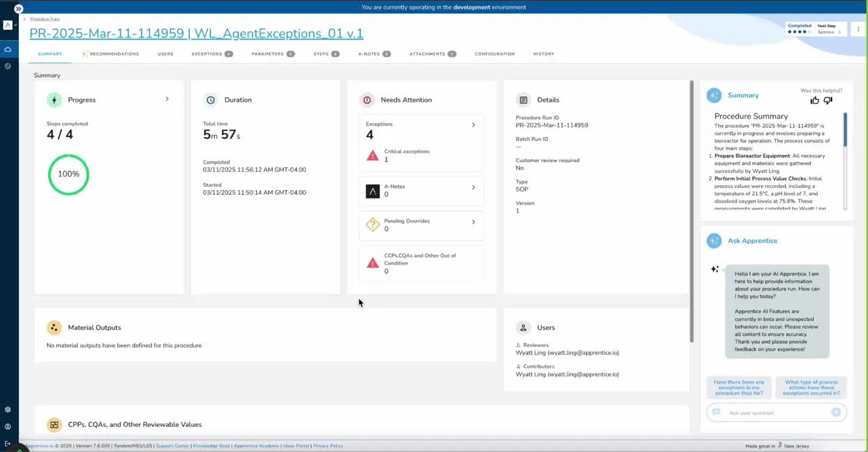Click the sparkle icon beside chat greeting
Screen dimensions: 868x452
[715, 269]
